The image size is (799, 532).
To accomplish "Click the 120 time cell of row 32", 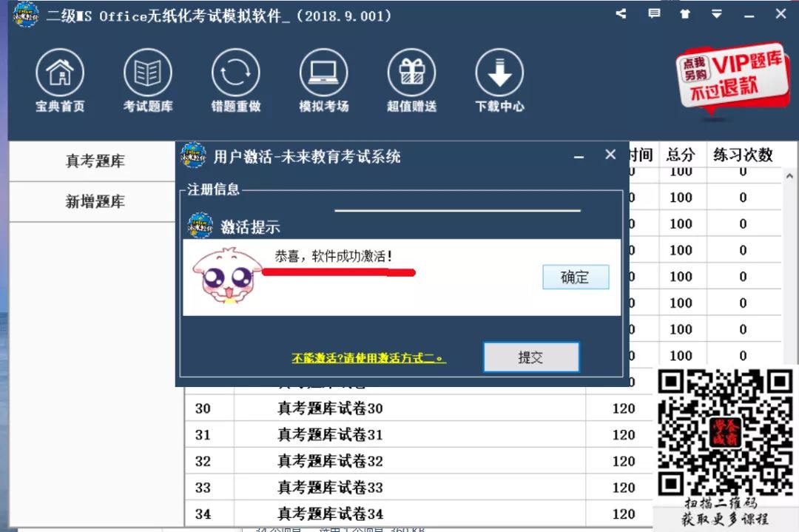I will click(624, 461).
